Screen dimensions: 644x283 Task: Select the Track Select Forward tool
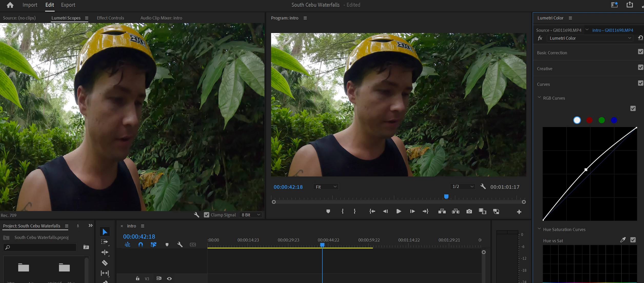point(104,242)
